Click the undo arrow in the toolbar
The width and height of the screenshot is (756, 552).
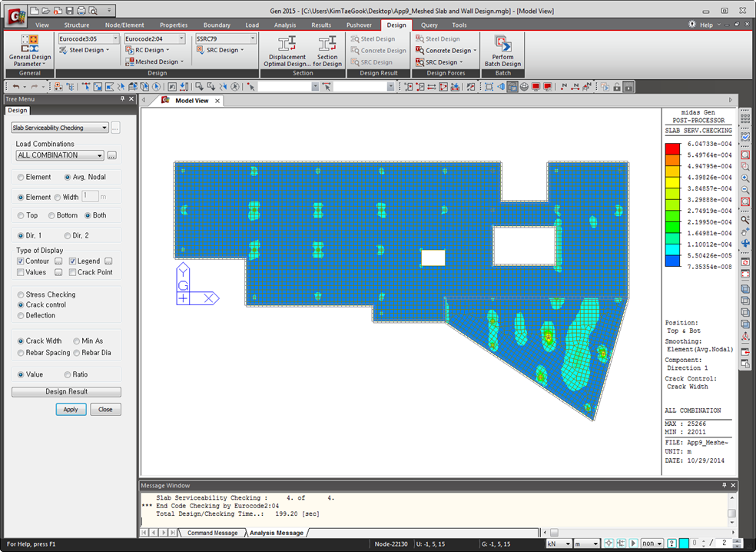coord(16,87)
